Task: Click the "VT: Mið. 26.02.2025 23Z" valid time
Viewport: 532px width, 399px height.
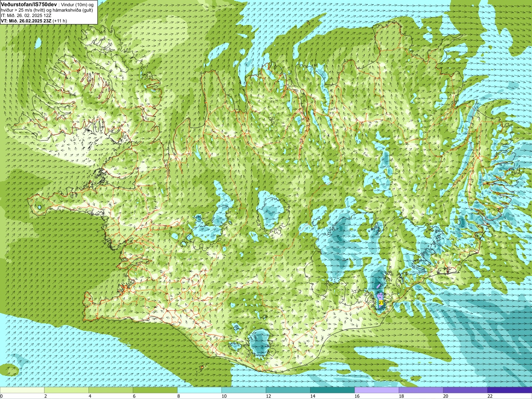Action: click(x=26, y=21)
